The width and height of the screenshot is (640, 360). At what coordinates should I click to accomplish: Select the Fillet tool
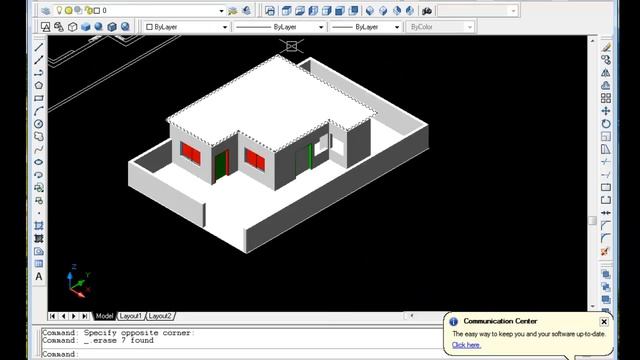[x=606, y=238]
